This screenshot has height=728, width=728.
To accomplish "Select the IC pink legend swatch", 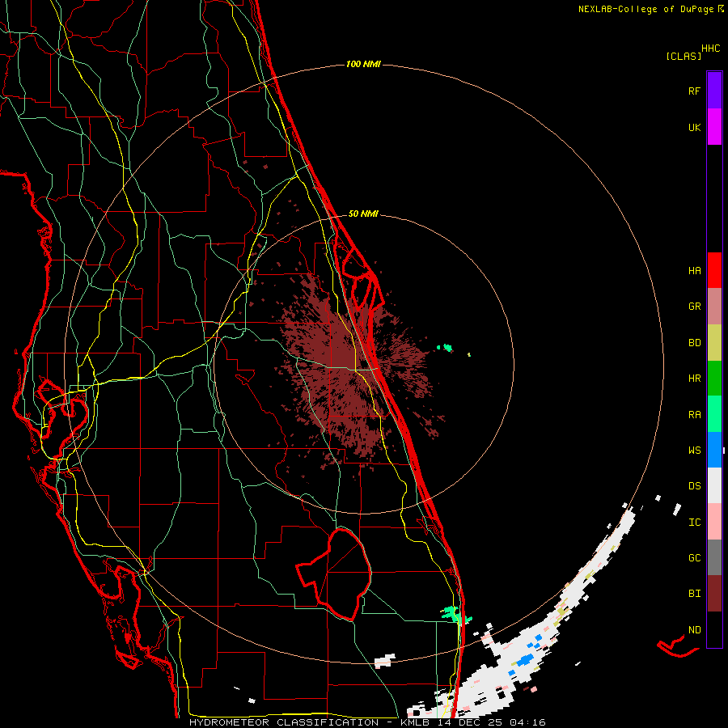I will (714, 522).
